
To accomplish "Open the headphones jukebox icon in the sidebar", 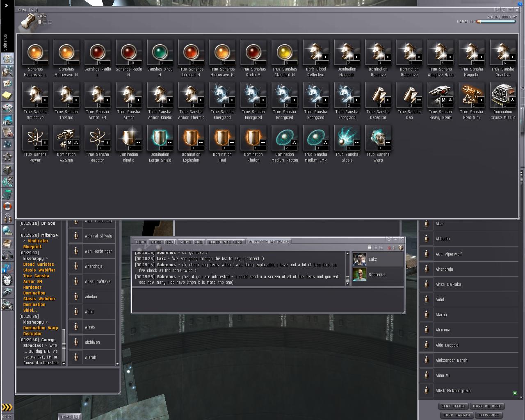I will 7,255.
